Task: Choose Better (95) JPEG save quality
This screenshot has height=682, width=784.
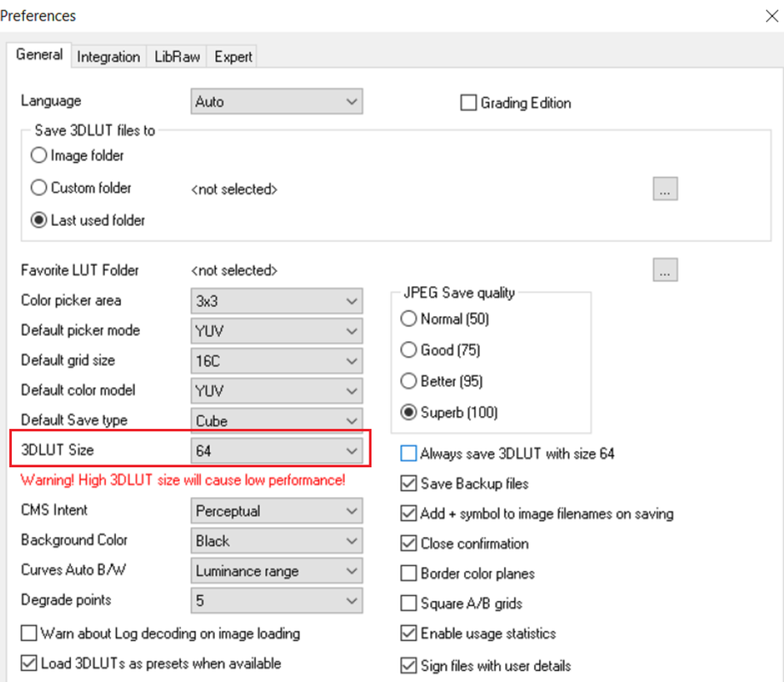Action: [409, 381]
